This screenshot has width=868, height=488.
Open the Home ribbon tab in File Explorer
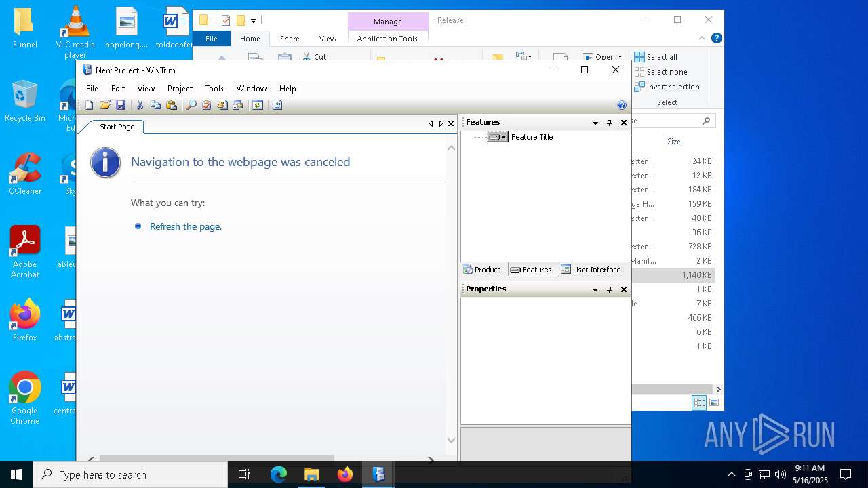(250, 39)
